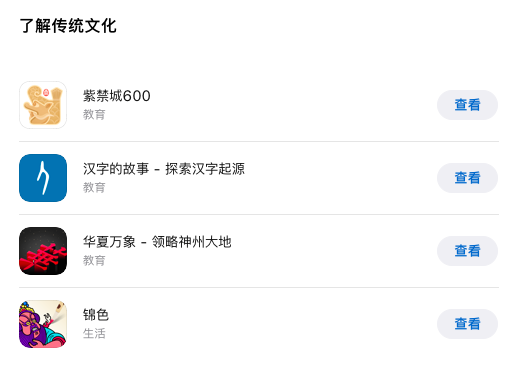Click 教育 category label under 汉字的故事
Viewport: 525px width, 386px height.
[94, 187]
